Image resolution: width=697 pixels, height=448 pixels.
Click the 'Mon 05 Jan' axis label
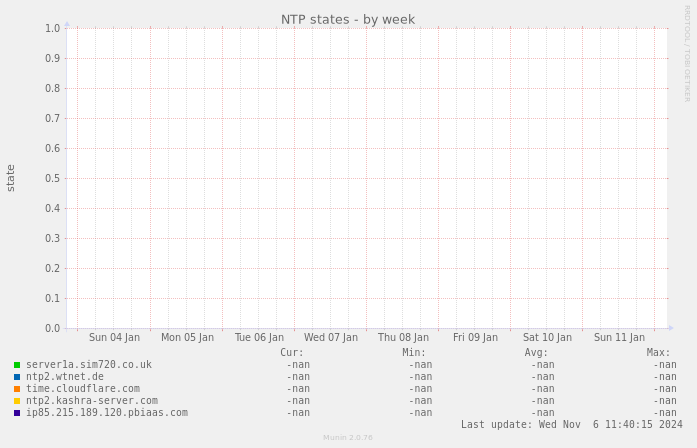coord(187,337)
